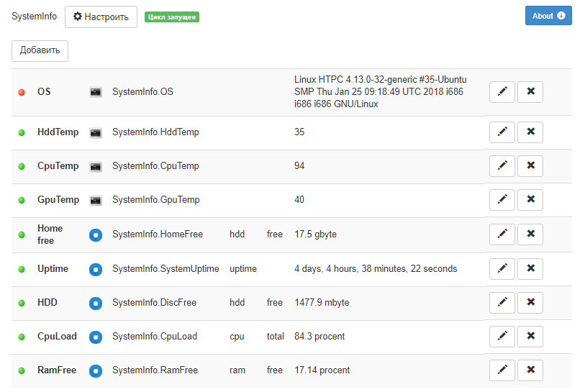Screen dimensions: 585x392
Task: Click the terminal icon next to SystemInfo.GpuTemp
Action: (96, 200)
